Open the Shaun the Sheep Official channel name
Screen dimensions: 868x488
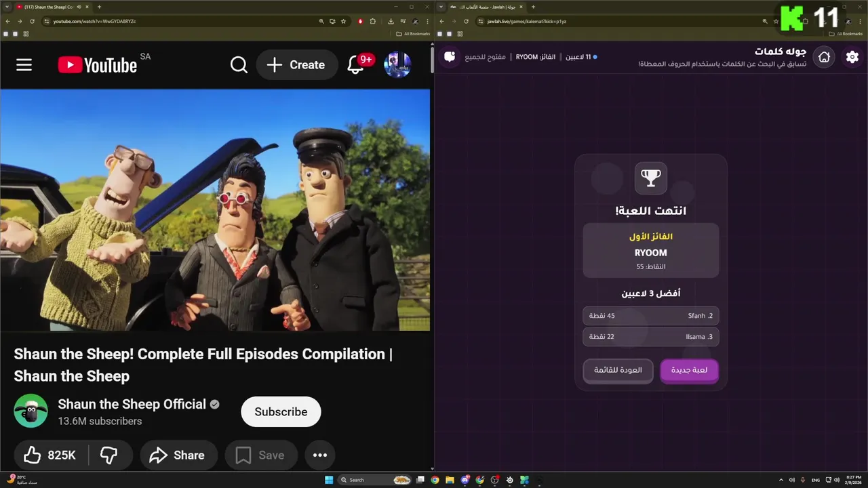[132, 404]
